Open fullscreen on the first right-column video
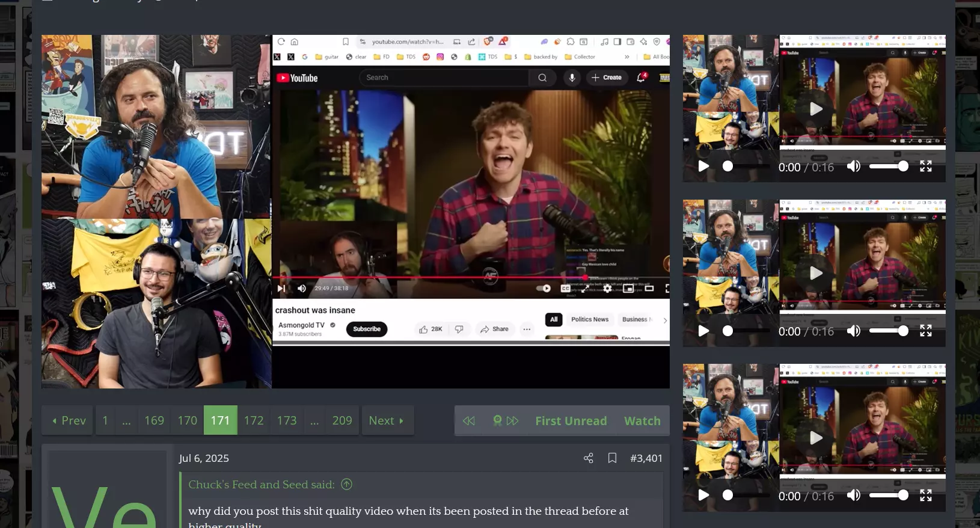The image size is (980, 528). [x=926, y=167]
